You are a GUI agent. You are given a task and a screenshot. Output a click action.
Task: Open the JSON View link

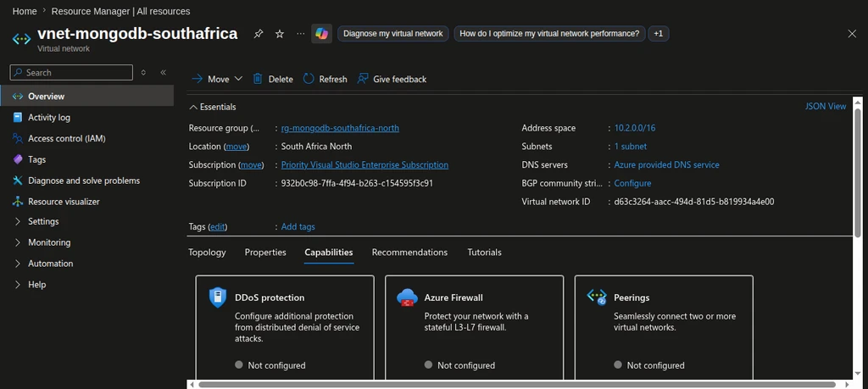pos(826,106)
